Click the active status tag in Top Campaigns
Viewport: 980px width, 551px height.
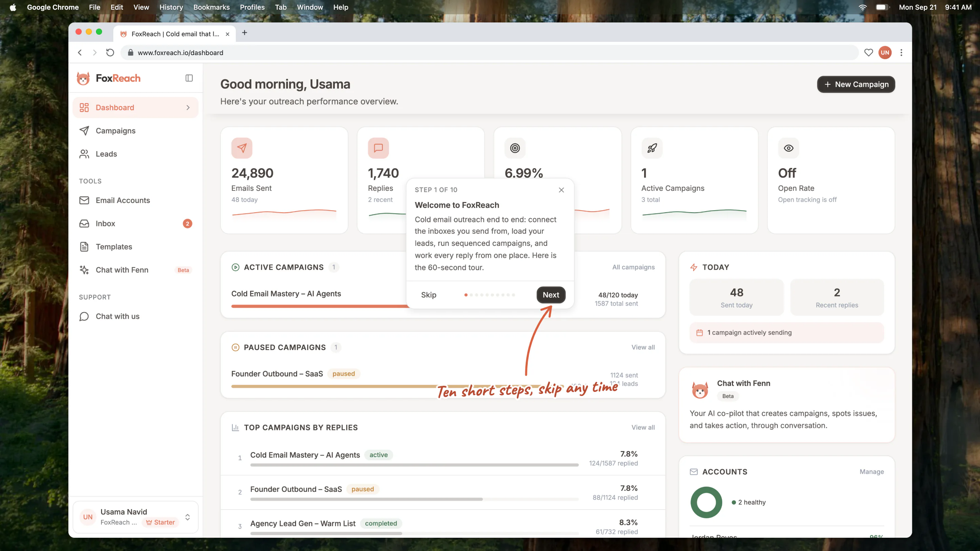(x=378, y=455)
